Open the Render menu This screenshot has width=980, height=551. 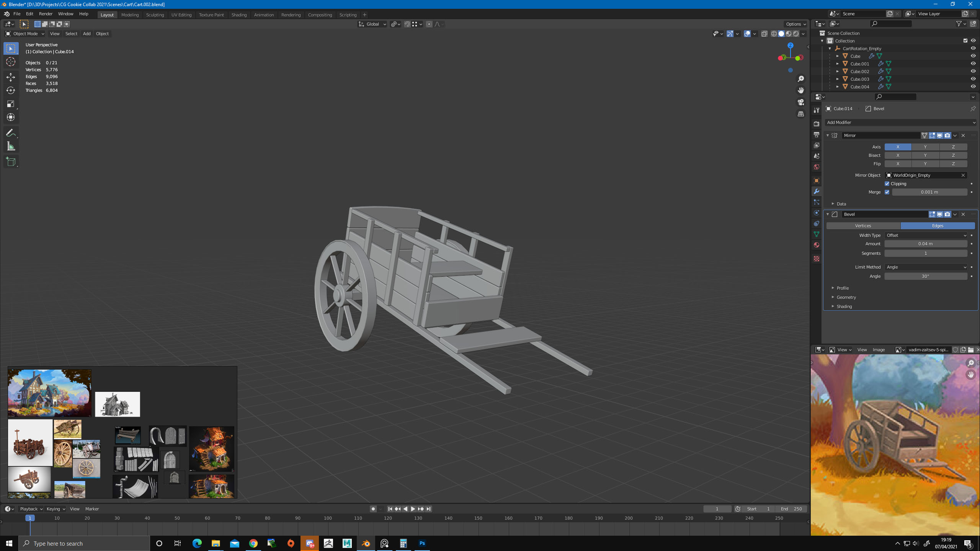(x=46, y=14)
